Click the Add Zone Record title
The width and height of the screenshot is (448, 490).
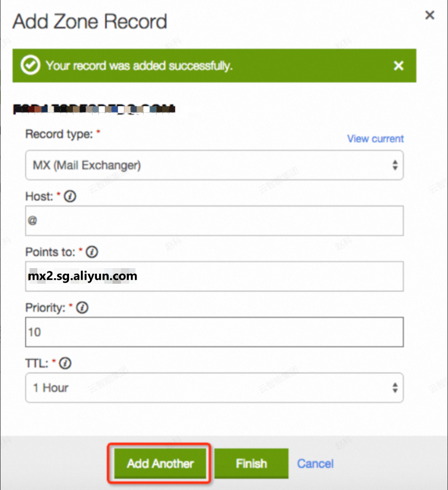[x=90, y=22]
